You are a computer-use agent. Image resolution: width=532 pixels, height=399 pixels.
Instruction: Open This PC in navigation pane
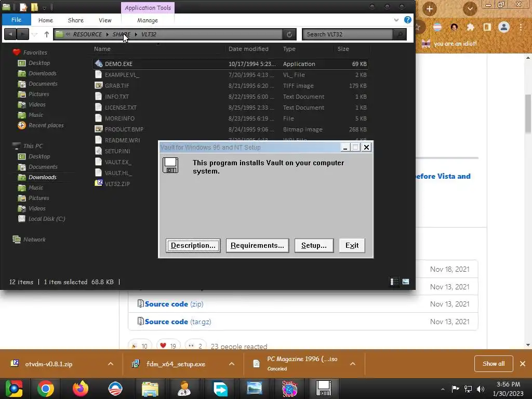click(33, 146)
